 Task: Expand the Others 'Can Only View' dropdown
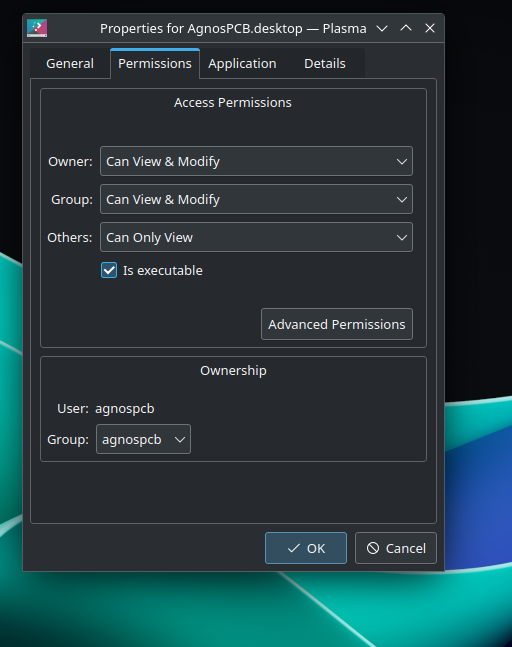256,237
